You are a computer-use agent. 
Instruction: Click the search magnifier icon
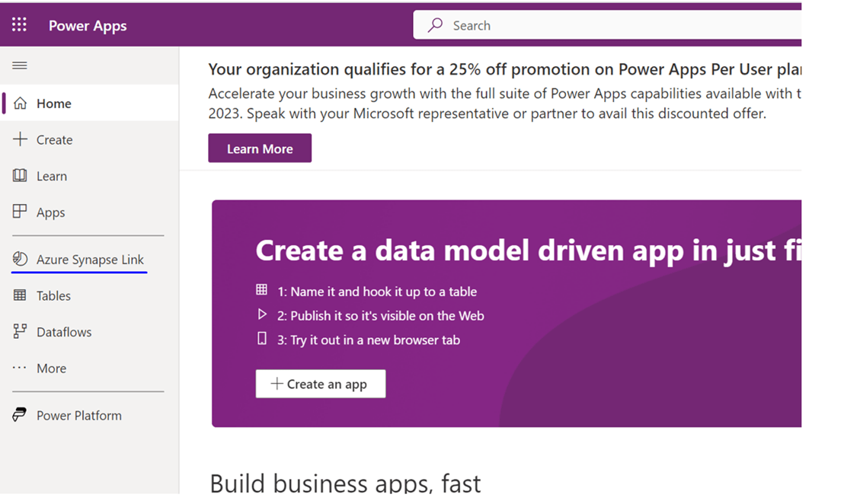435,25
